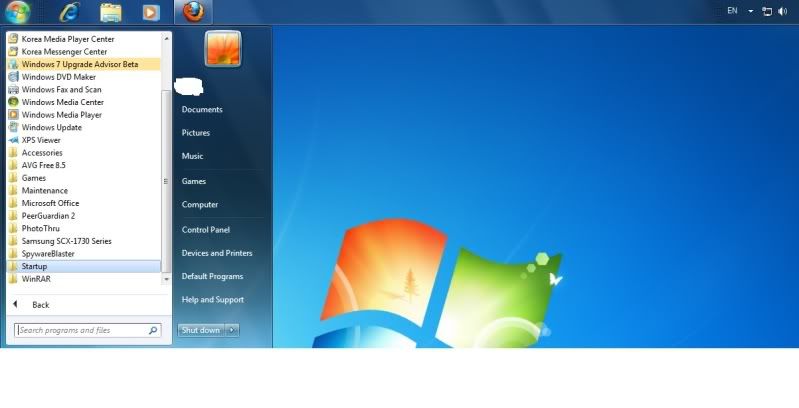This screenshot has height=408, width=799.
Task: Expand the Shut down options arrow
Action: click(x=232, y=330)
